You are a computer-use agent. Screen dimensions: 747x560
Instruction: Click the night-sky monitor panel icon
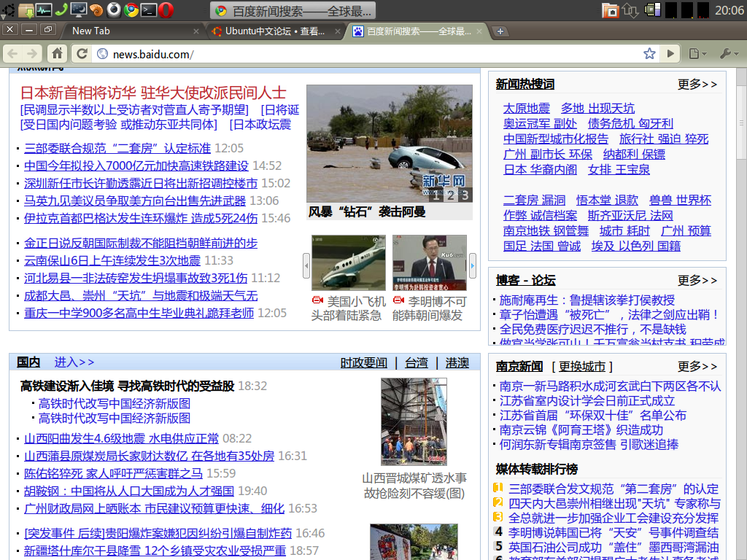tap(79, 10)
